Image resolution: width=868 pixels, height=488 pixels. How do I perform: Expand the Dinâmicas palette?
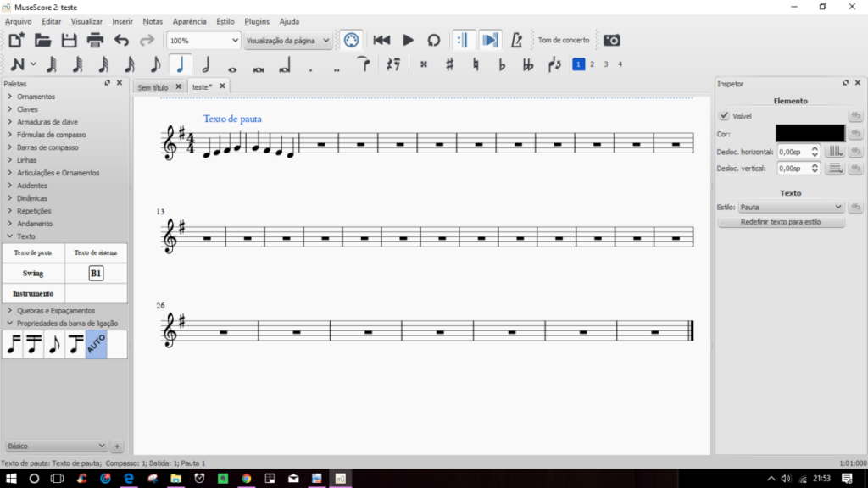click(x=32, y=198)
